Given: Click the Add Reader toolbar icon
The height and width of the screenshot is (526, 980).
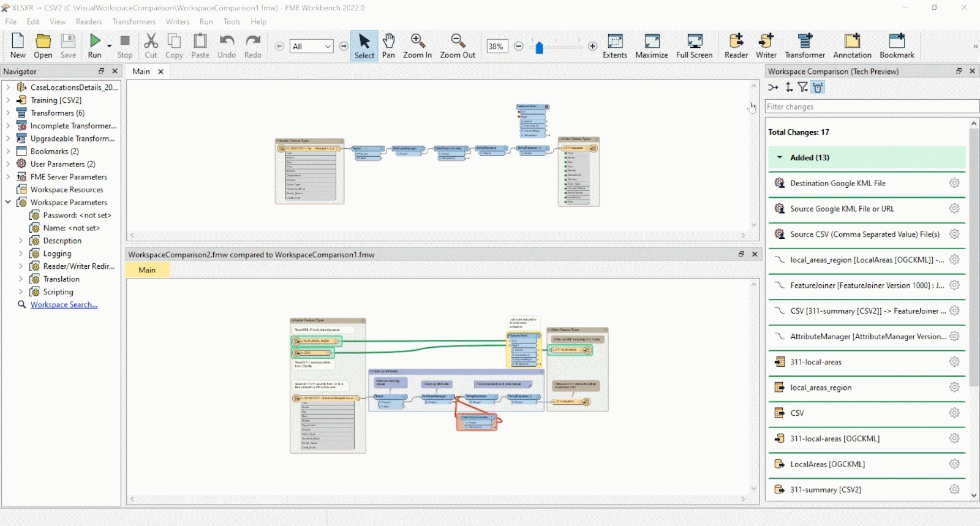Looking at the screenshot, I should coord(736,46).
